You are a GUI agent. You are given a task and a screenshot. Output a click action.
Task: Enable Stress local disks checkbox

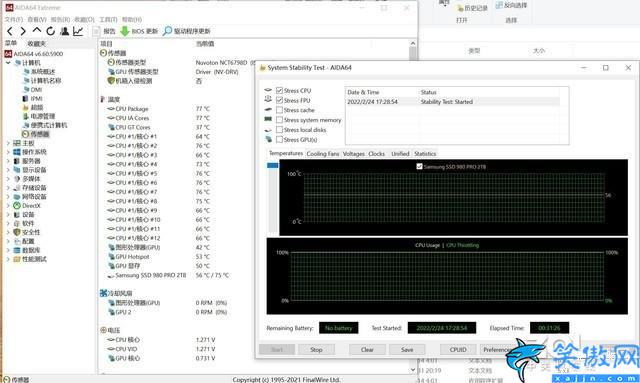[x=280, y=129]
